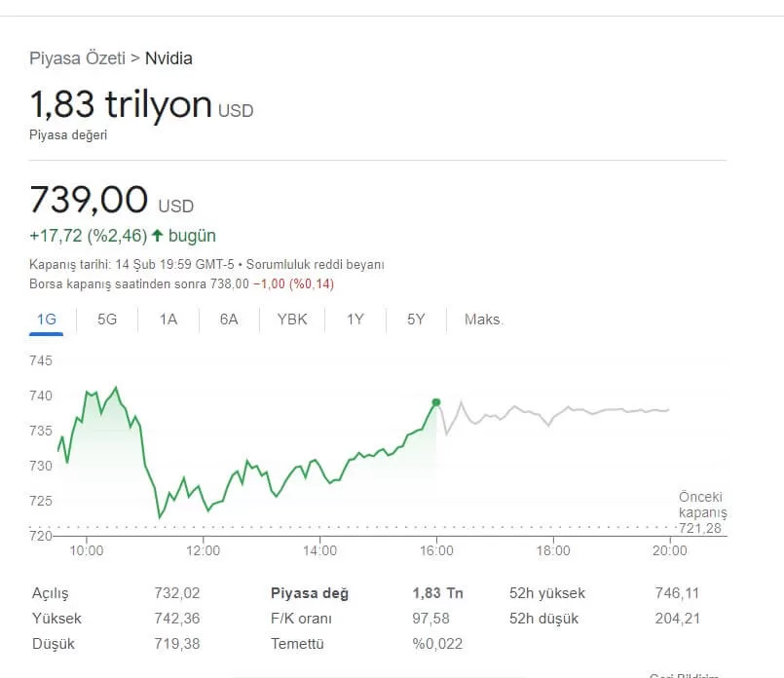The height and width of the screenshot is (678, 784).
Task: Open the 5Y chart tab
Action: (x=416, y=320)
